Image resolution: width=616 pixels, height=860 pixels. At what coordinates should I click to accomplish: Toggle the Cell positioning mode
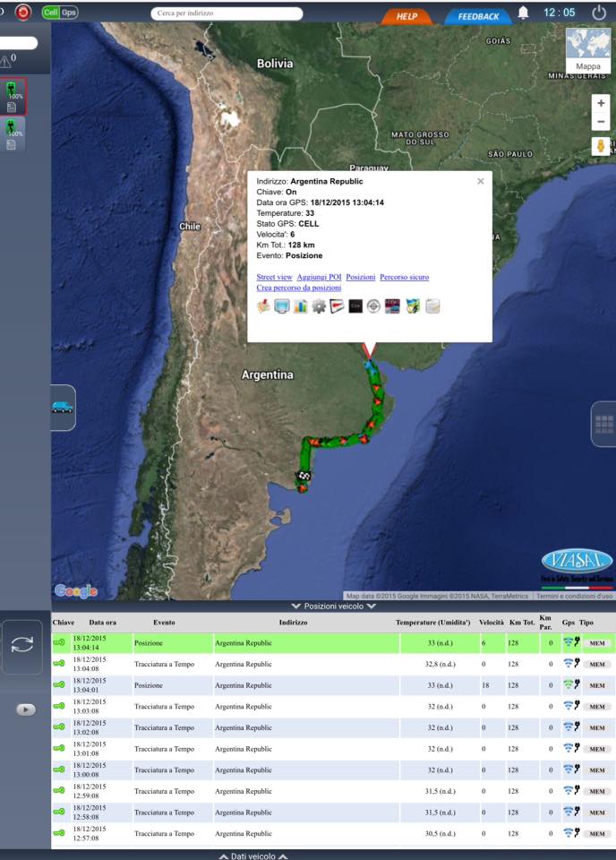(x=51, y=13)
